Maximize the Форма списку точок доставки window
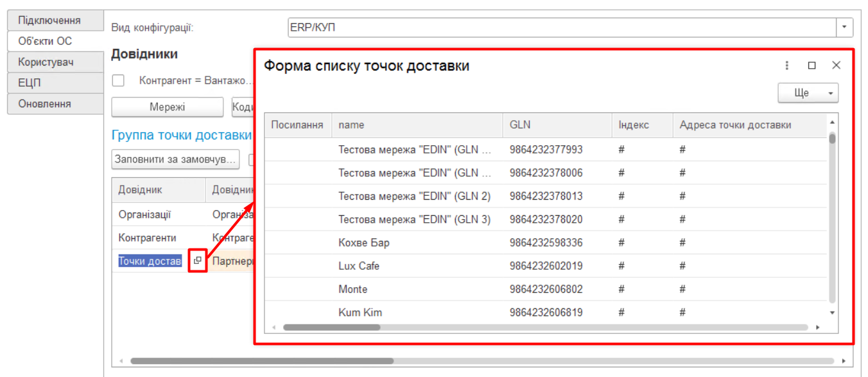868x377 pixels. pyautogui.click(x=812, y=66)
